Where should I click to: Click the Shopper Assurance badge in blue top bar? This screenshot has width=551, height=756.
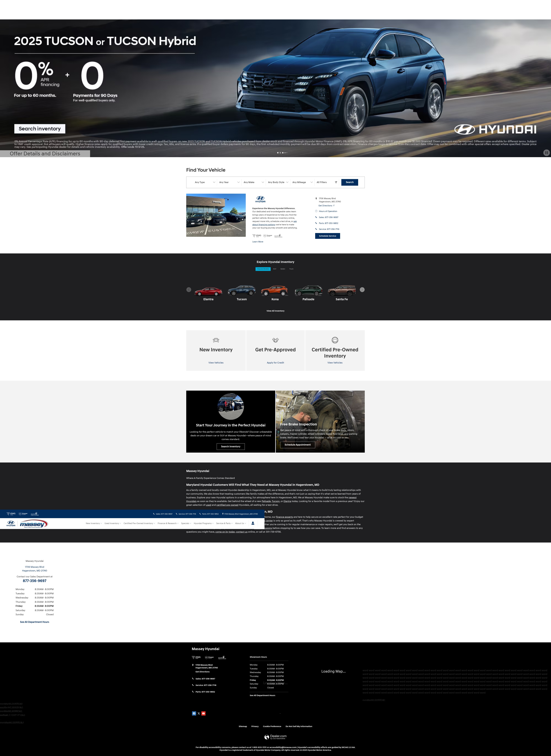coord(23,514)
